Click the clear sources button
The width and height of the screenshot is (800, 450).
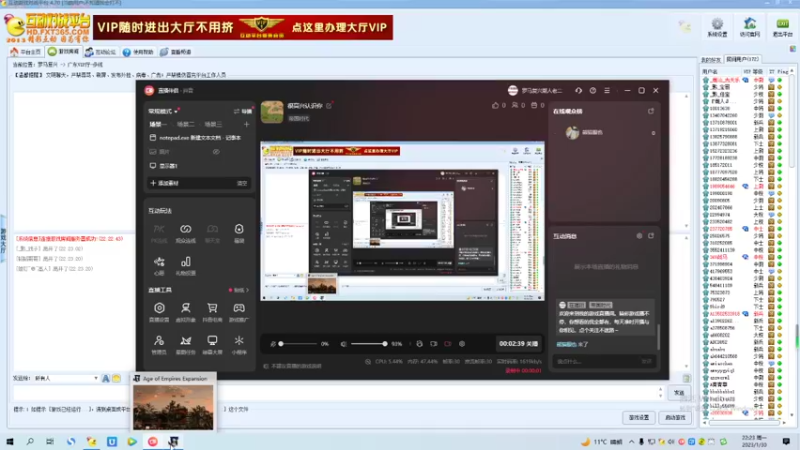coord(242,183)
